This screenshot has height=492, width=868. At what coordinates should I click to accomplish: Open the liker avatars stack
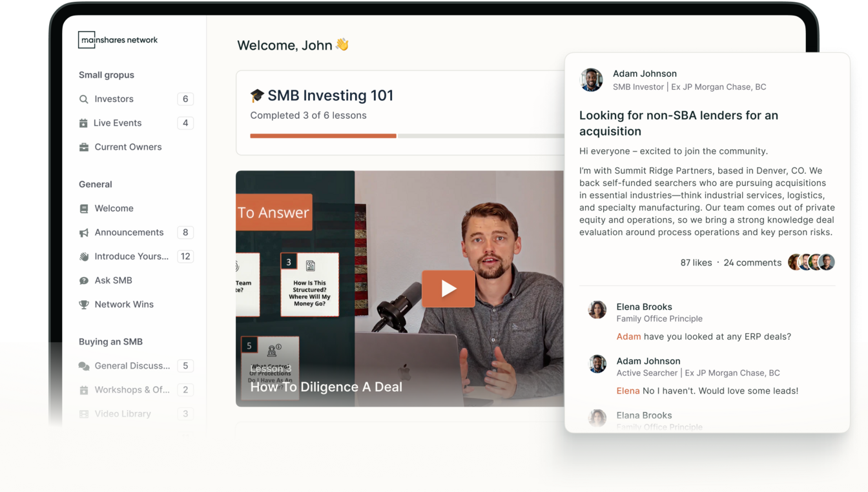811,262
